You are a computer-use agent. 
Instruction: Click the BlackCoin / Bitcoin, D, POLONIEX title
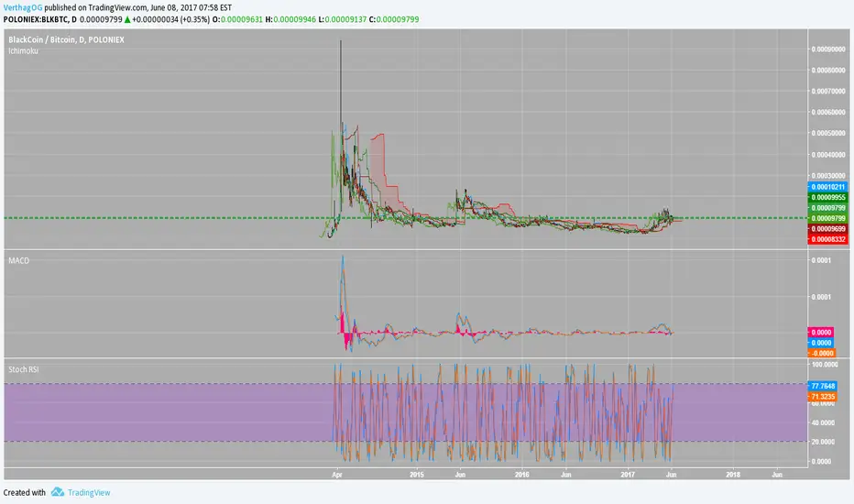tap(67, 39)
